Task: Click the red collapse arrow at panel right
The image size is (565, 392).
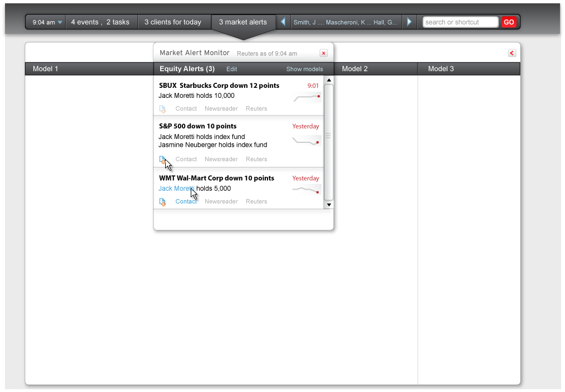Action: (512, 53)
